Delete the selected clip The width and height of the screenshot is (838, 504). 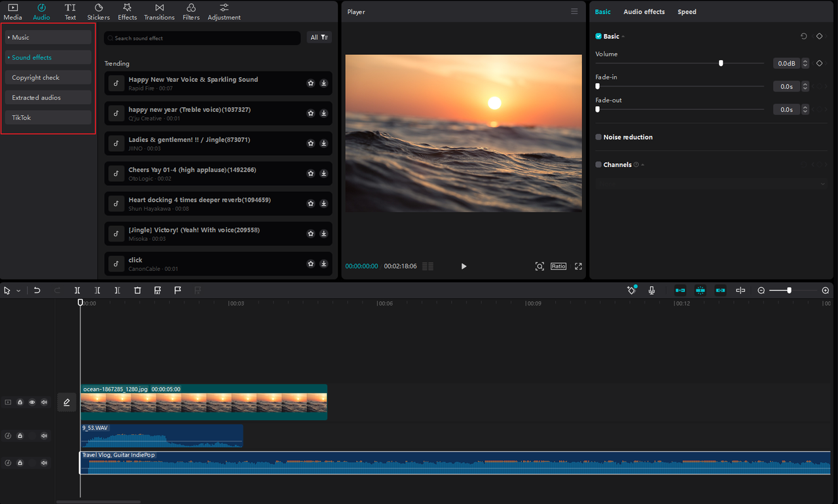point(137,290)
